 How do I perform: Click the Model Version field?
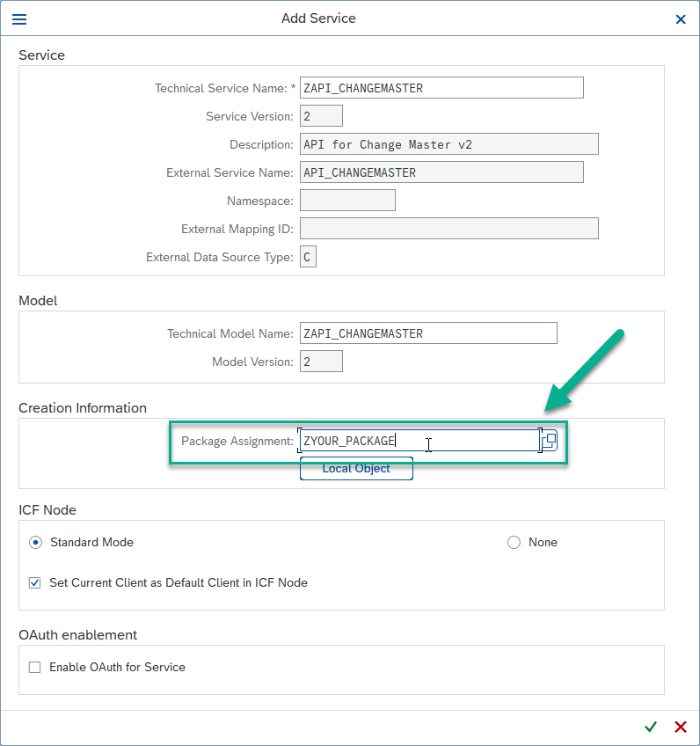(321, 362)
